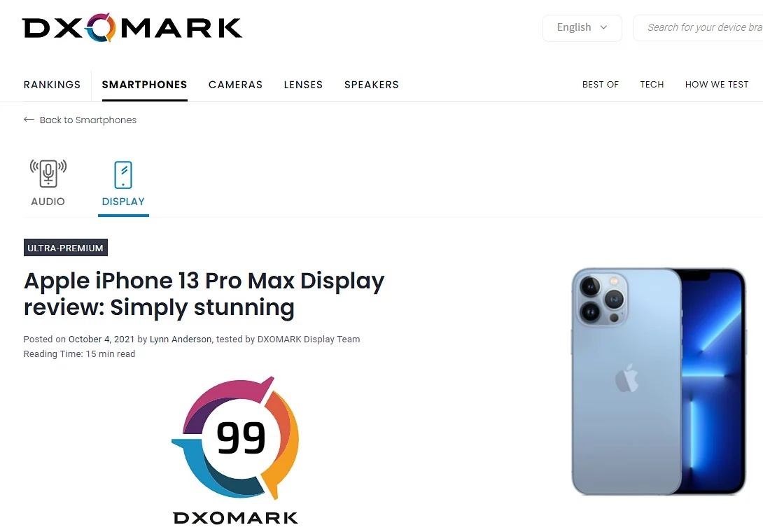Visit the How We Test page
763x532 pixels.
[717, 85]
